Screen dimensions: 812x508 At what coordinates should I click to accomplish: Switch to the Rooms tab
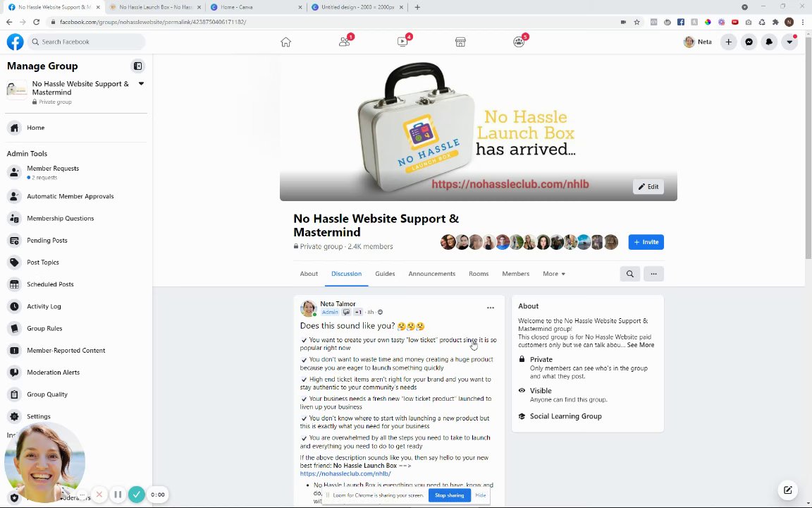tap(479, 274)
